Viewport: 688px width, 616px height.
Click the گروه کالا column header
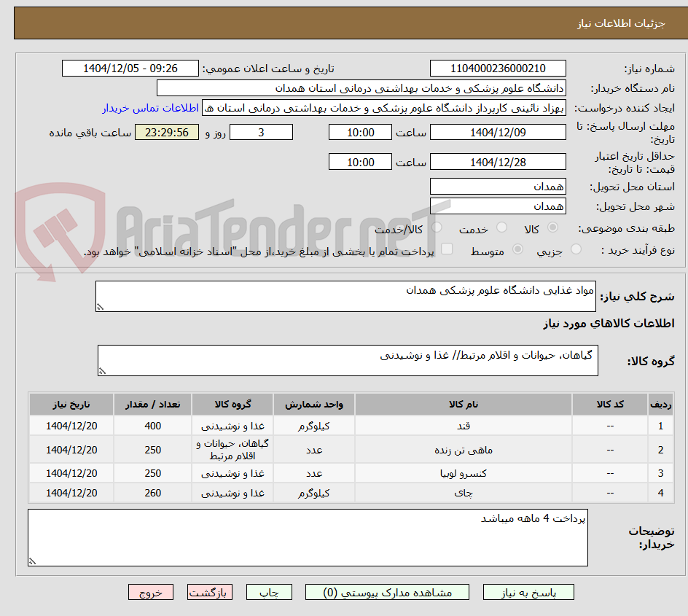click(232, 404)
